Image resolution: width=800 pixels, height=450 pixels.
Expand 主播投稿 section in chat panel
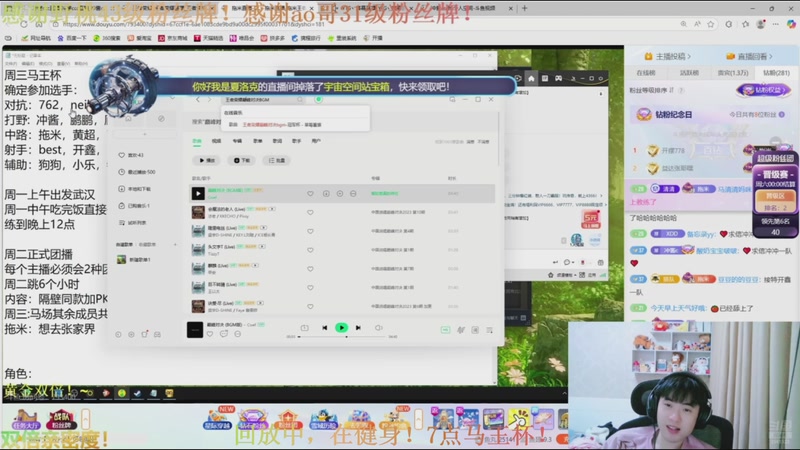click(668, 56)
